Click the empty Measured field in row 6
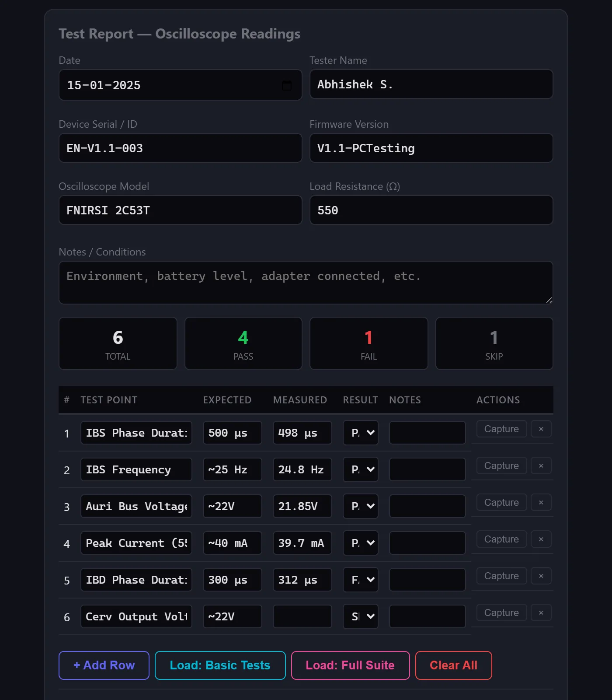 [302, 616]
